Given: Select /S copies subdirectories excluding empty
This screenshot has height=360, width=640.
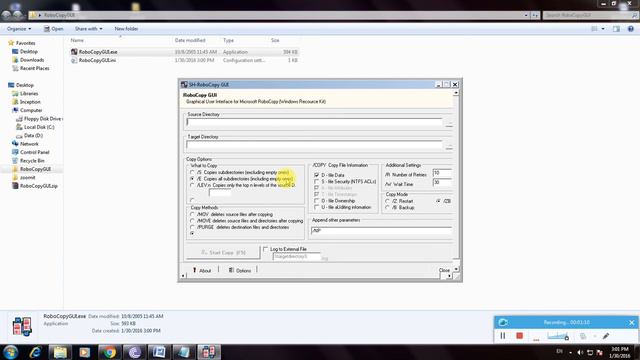Looking at the screenshot, I should pyautogui.click(x=192, y=173).
